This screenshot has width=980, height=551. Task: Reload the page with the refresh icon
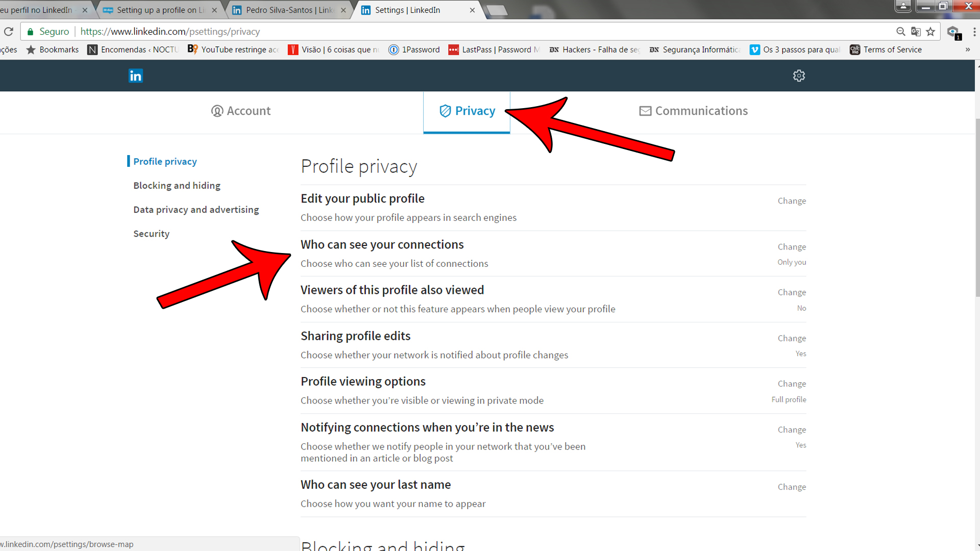[x=9, y=32]
